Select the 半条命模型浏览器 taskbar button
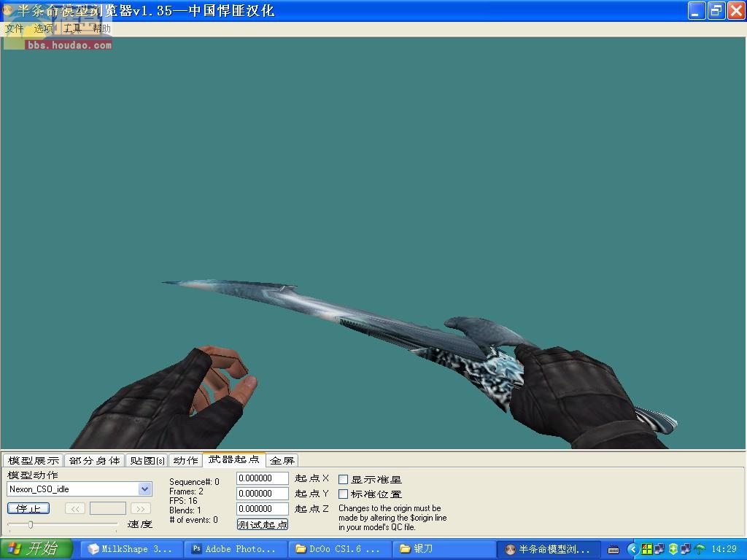Screen dimensions: 747x560 [548, 549]
